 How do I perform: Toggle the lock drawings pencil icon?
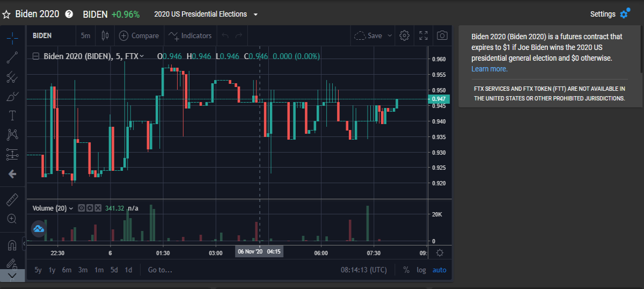click(x=12, y=263)
